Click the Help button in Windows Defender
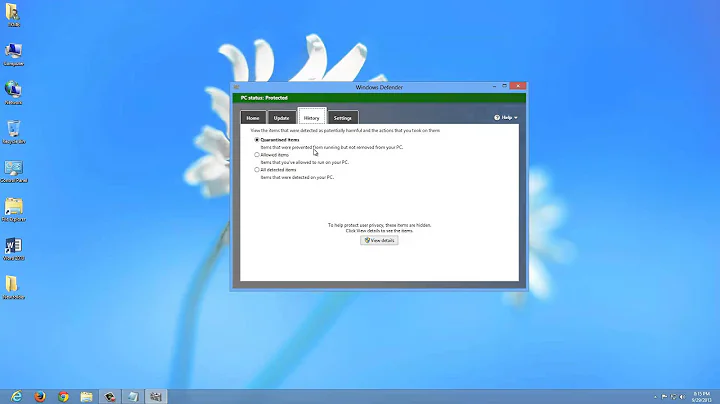The width and height of the screenshot is (720, 404). tap(506, 118)
